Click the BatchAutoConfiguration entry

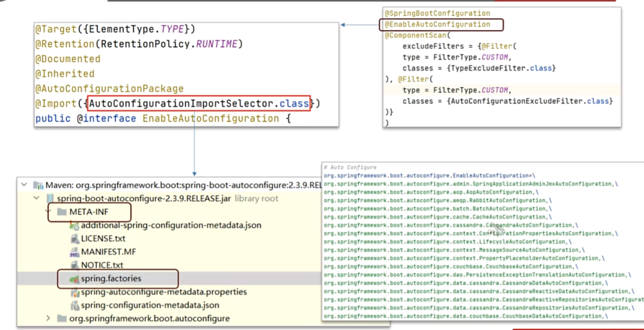click(x=438, y=209)
